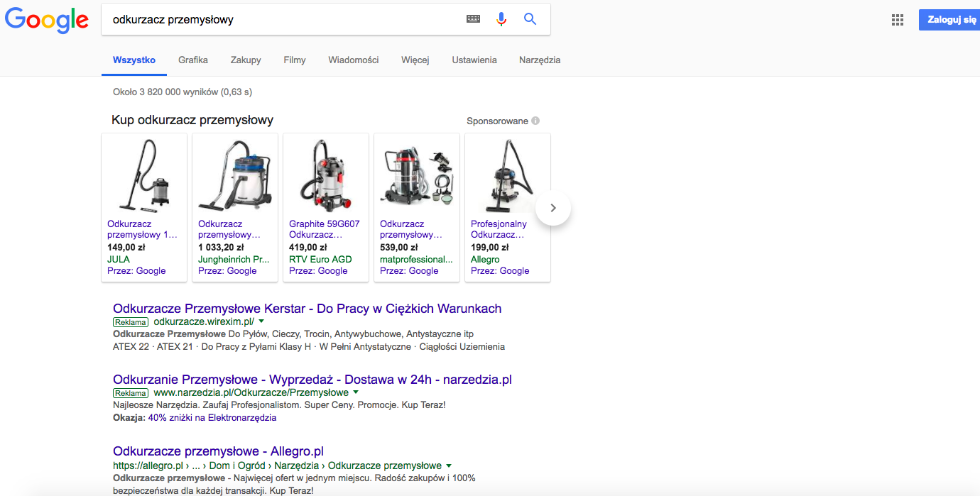
Task: Expand arrow after allegro.pl breadcrumb URL
Action: tap(449, 466)
